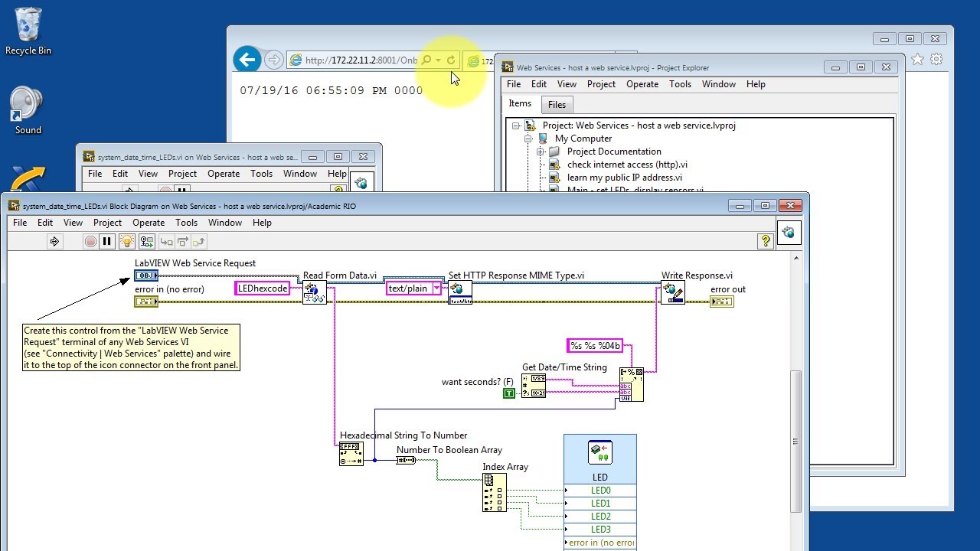Screen dimensions: 980x551
Task: Collapse the My Computer tree node
Action: click(x=528, y=139)
